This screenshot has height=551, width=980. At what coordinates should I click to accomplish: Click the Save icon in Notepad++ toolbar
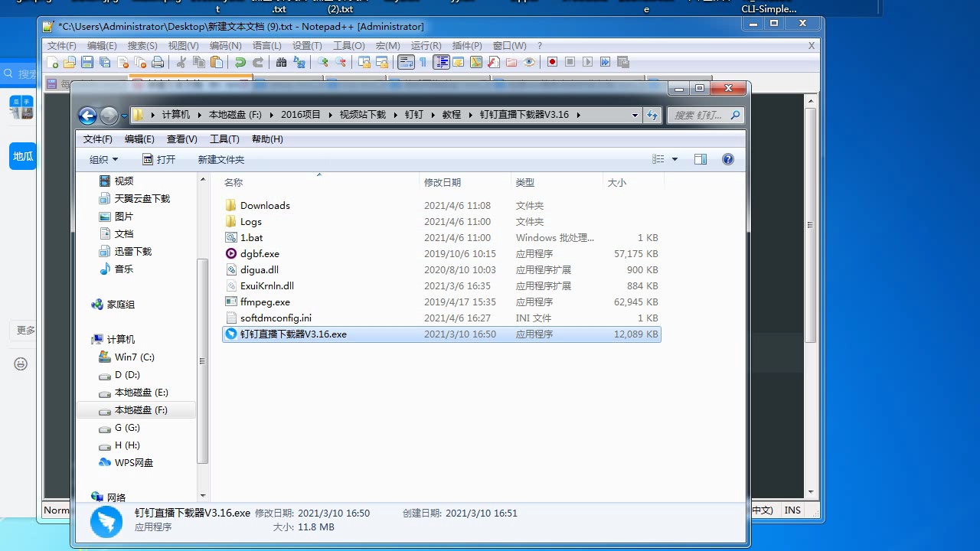pos(87,62)
